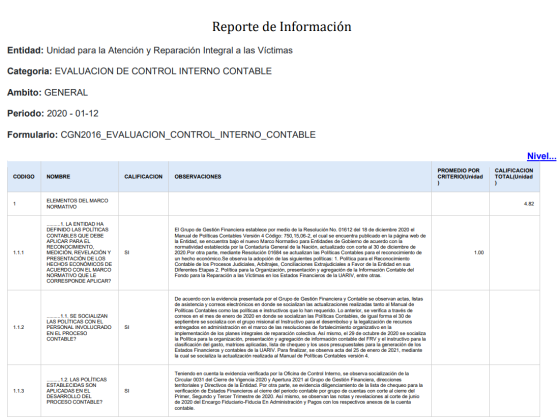
Task: Select the CALIFICACION TOTAL column header
Action: pos(514,177)
